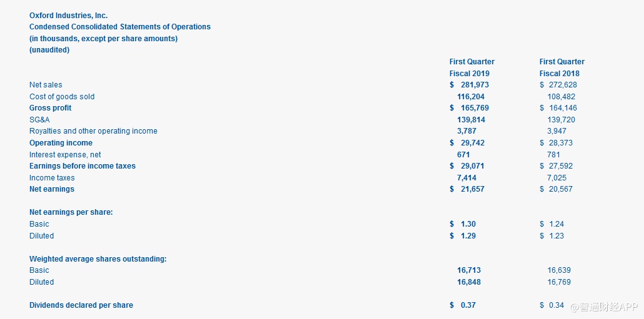
Task: Click the Weighted average shares outstanding heading
Action: pos(98,259)
